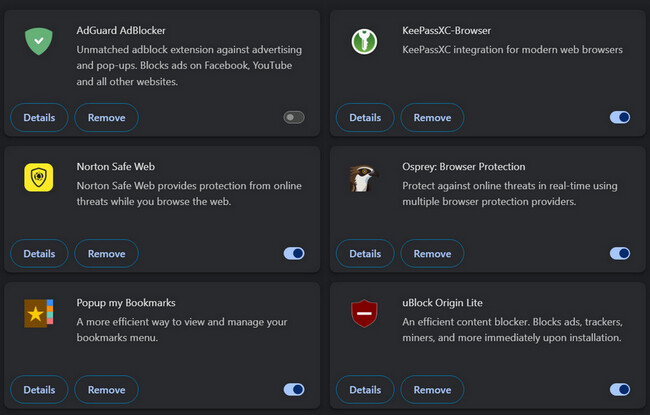Click the Popup my Bookmarks star icon

coord(38,313)
